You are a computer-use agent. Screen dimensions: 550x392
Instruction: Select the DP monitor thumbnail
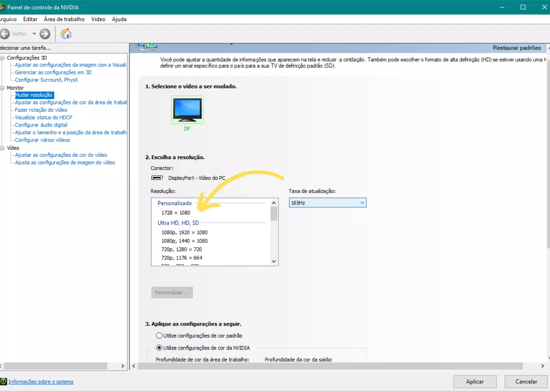click(187, 109)
